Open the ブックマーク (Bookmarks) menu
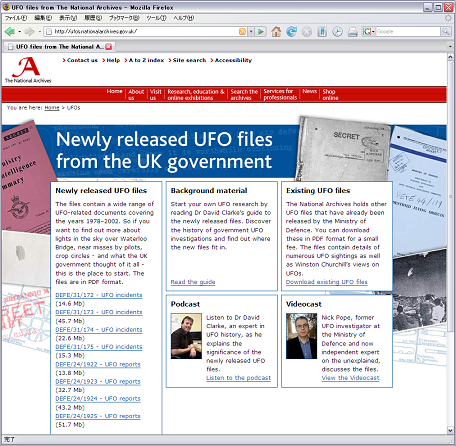Screen dimensions: 456x446 pos(124,18)
